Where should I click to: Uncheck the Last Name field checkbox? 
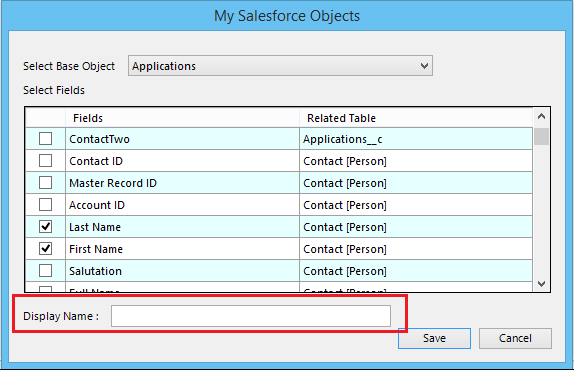click(x=45, y=227)
